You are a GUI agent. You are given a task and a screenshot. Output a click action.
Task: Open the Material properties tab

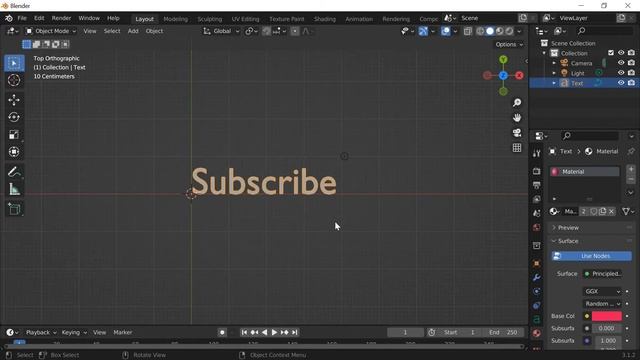[x=536, y=333]
